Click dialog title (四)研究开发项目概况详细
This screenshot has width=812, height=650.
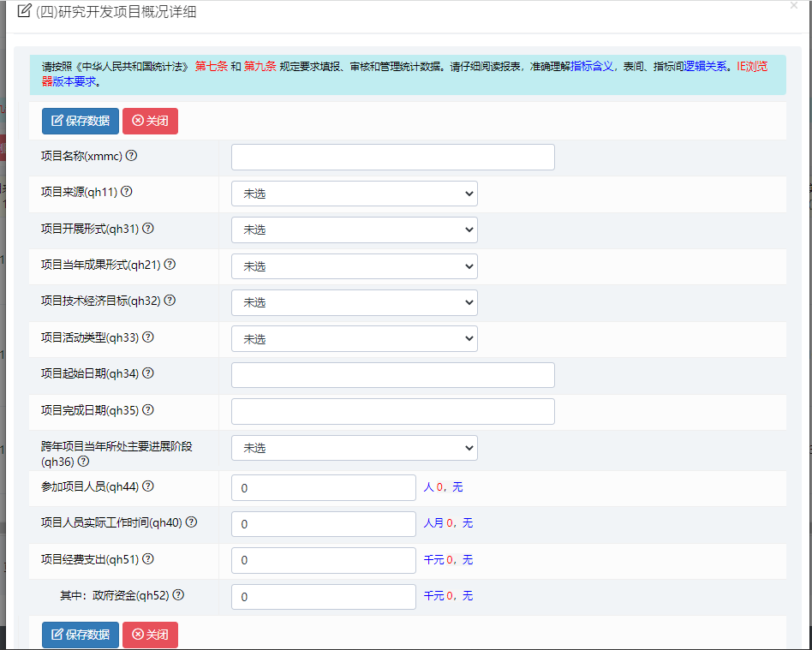(116, 12)
